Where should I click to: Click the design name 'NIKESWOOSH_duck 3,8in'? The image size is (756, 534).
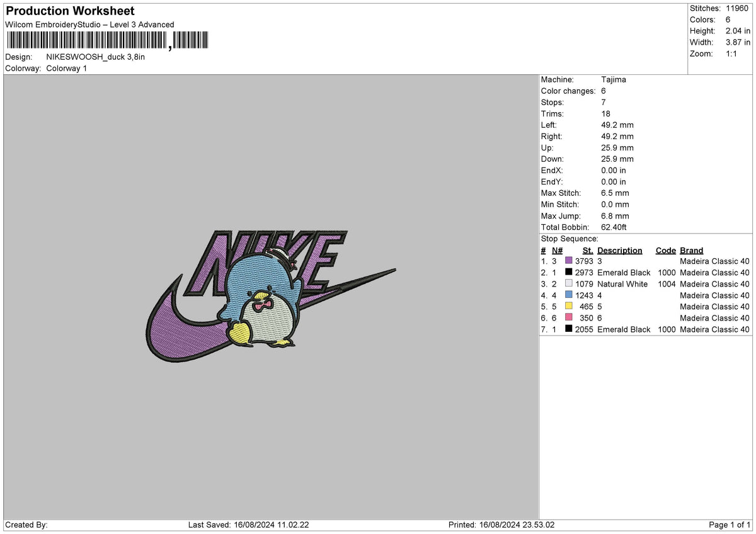tap(96, 57)
